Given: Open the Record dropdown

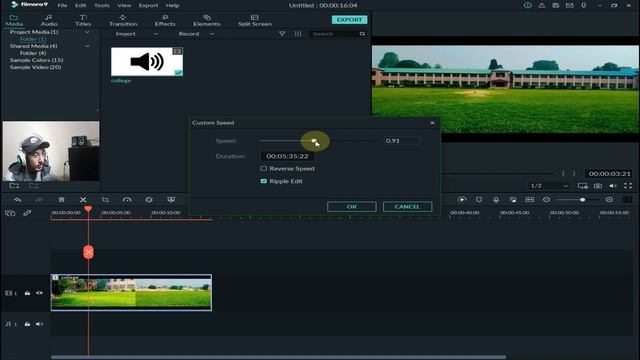Looking at the screenshot, I should point(196,34).
